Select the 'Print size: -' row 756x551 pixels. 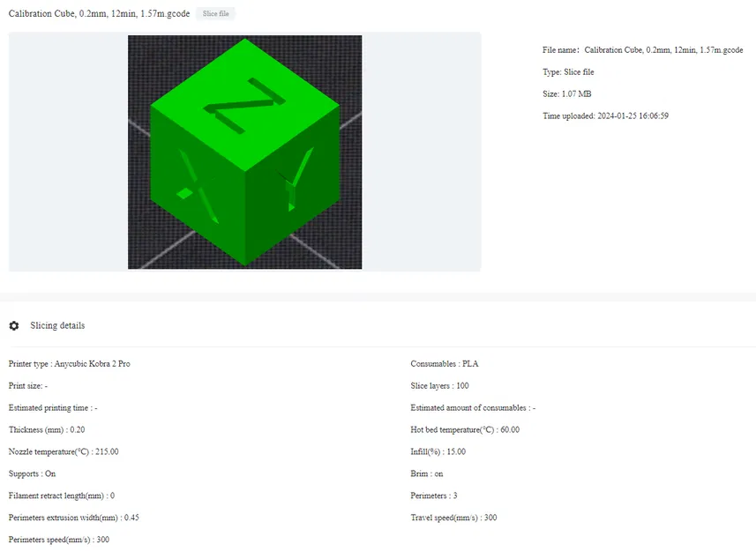[28, 386]
